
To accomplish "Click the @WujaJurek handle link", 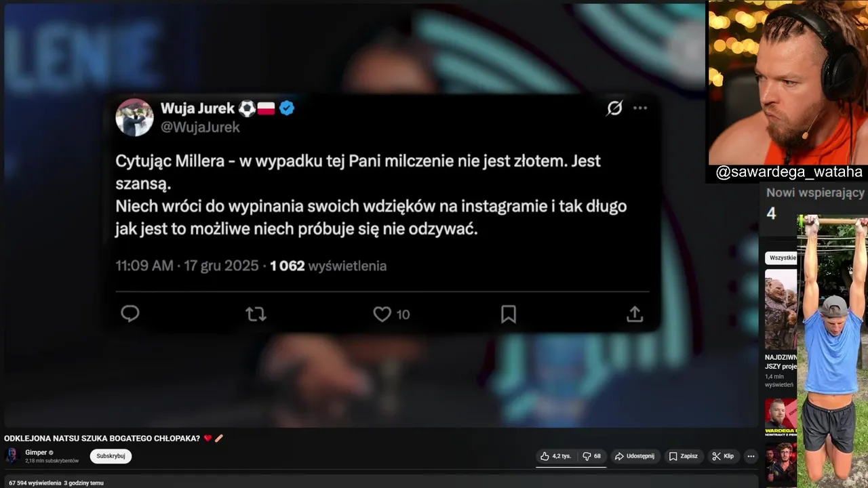I will point(200,127).
